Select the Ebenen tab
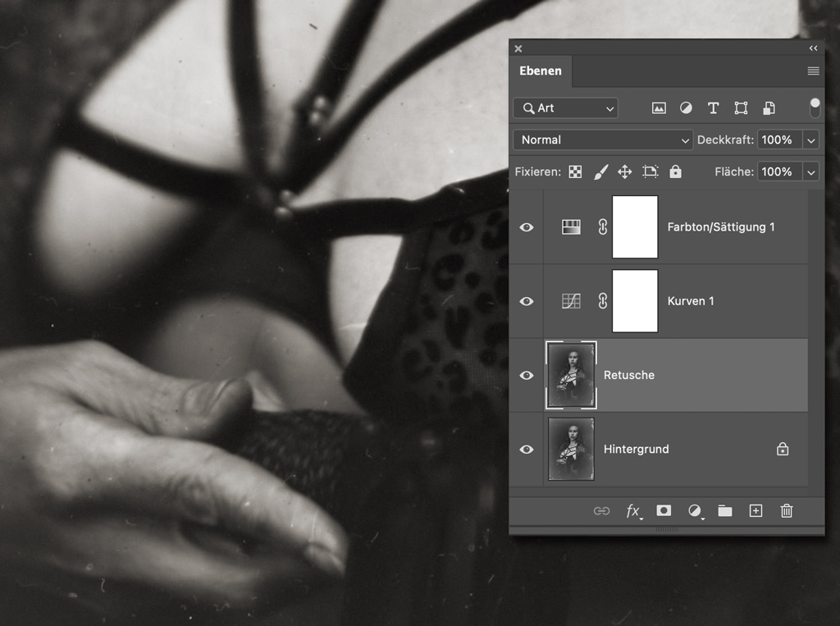Image resolution: width=840 pixels, height=626 pixels. pos(541,71)
